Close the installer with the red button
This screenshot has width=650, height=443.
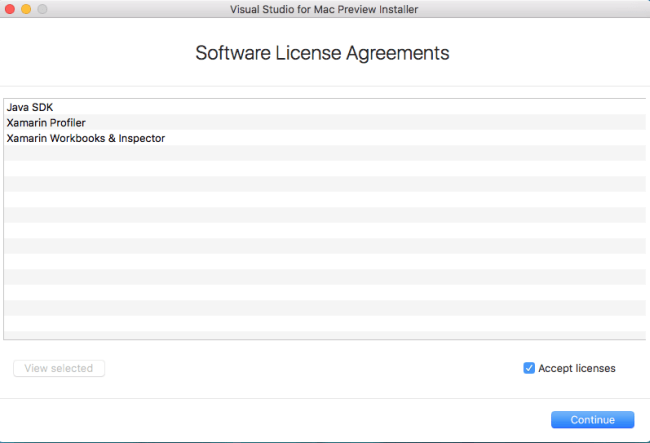[10, 9]
